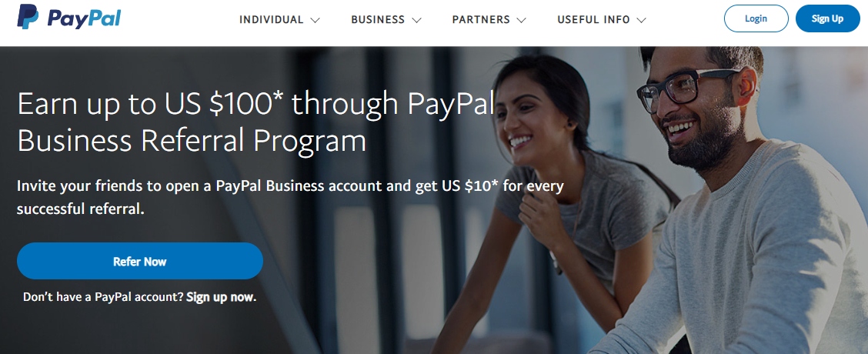Click the Login button
The image size is (868, 354).
pos(756,18)
